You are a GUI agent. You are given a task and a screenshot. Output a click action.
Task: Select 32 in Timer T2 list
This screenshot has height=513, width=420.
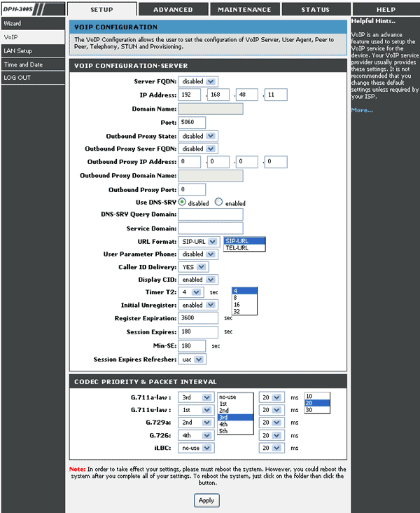click(244, 311)
